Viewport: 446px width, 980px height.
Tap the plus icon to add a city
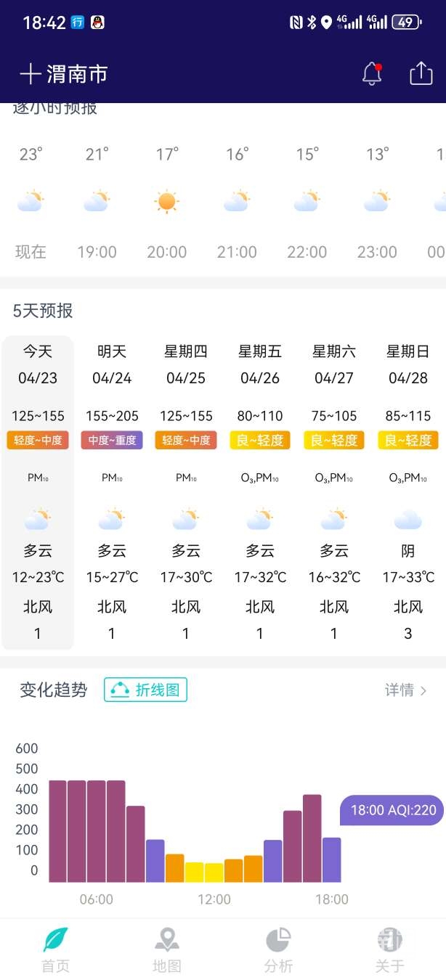[x=30, y=74]
